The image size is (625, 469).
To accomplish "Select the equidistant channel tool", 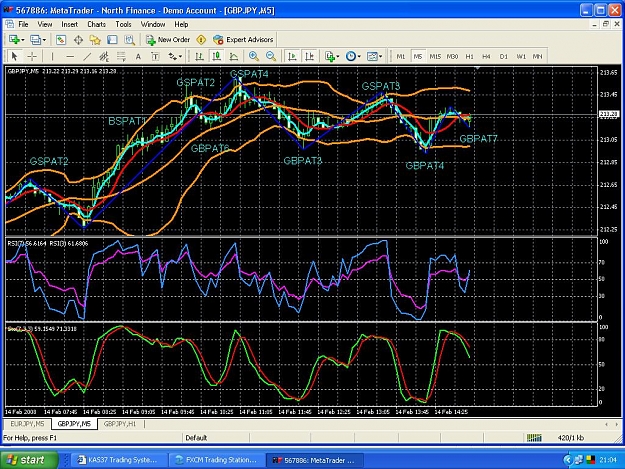I will (104, 56).
